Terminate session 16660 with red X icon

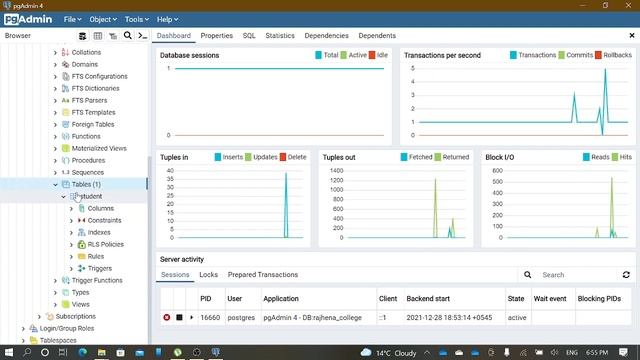(167, 318)
